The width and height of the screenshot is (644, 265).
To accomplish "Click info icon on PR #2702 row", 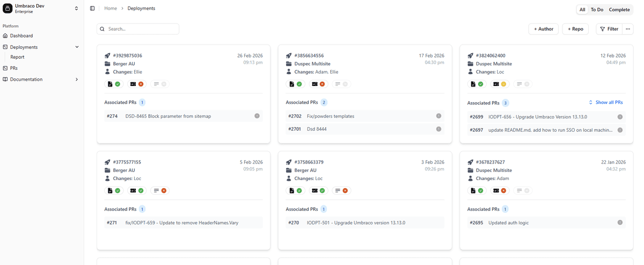I will pyautogui.click(x=438, y=116).
